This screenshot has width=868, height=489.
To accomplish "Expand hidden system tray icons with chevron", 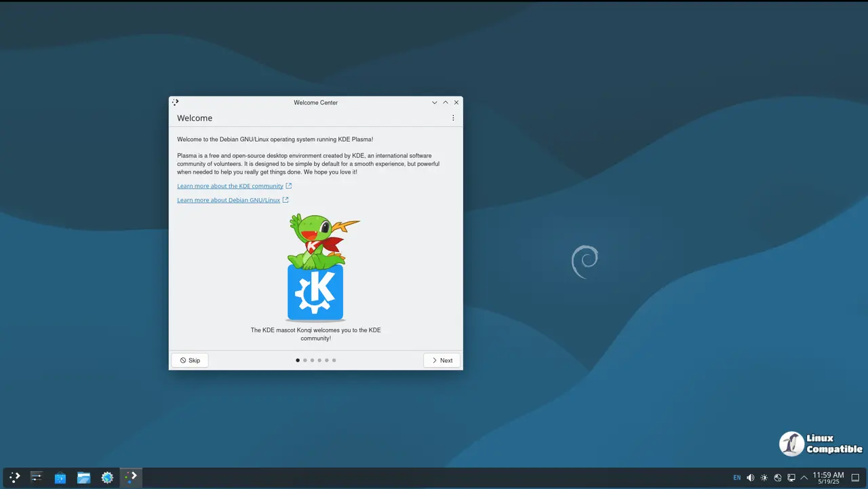I will 805,477.
